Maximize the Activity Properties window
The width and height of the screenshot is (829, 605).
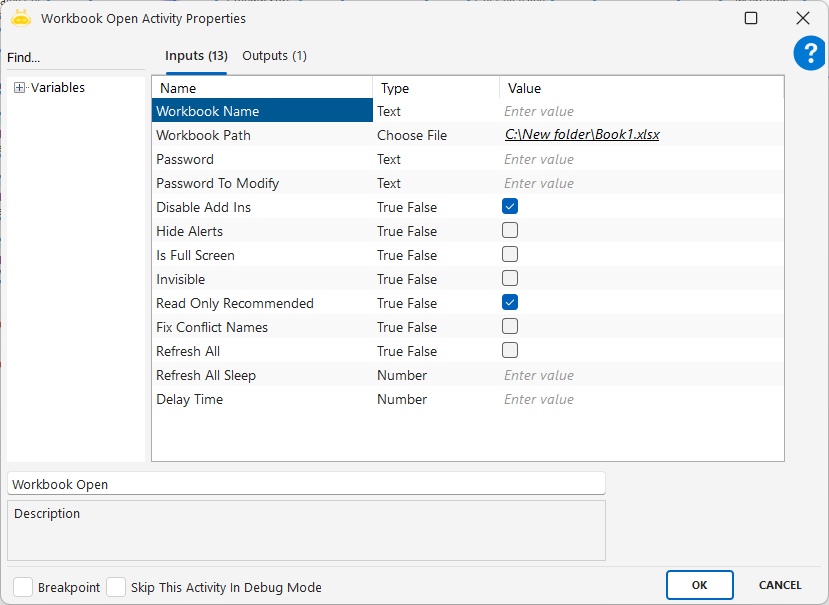click(751, 18)
